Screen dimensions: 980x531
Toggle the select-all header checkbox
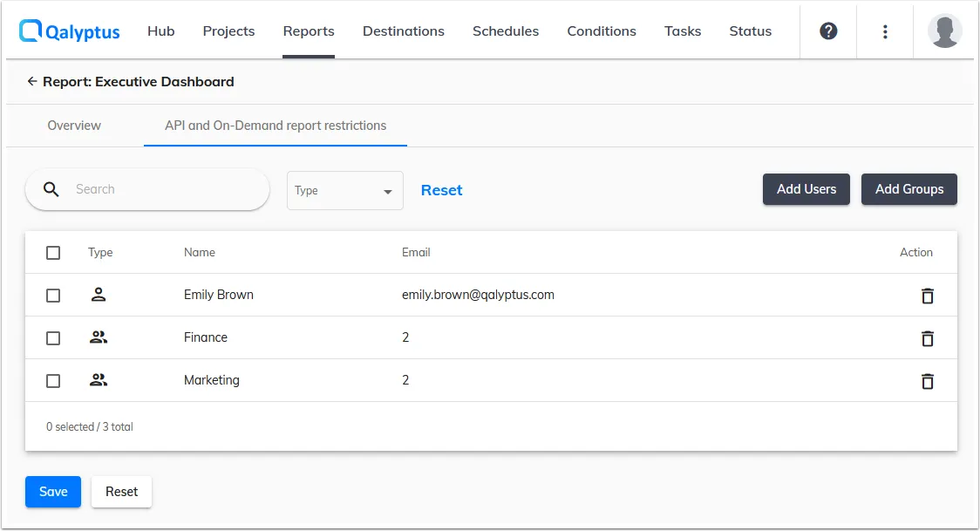click(x=53, y=253)
